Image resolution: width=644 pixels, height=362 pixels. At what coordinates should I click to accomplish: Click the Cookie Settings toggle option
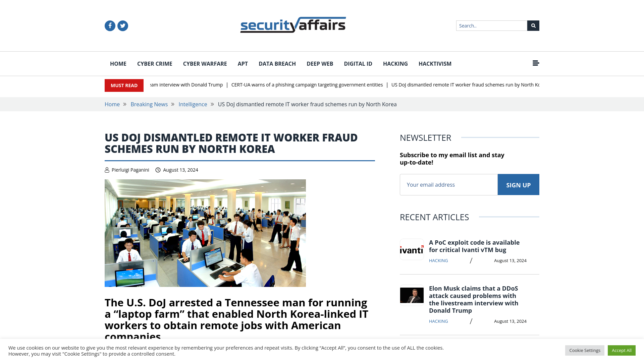click(585, 350)
